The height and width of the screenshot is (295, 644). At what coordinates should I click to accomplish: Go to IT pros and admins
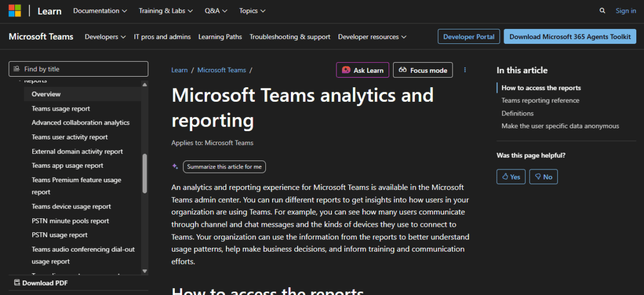pos(162,37)
